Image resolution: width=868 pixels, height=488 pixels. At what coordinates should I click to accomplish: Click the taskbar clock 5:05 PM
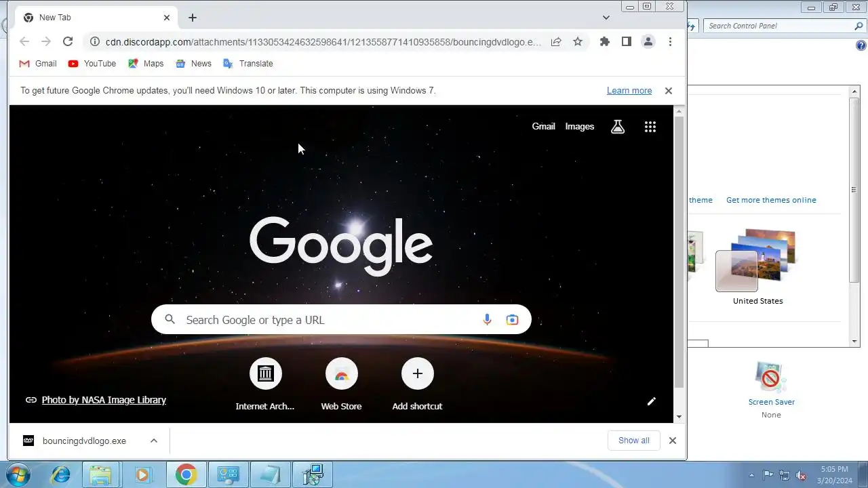834,469
